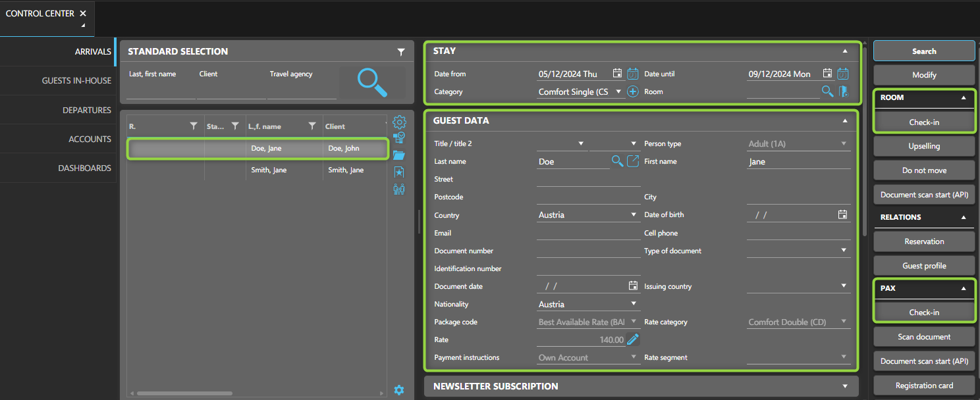Switch to the Guests In-House tab

[76, 80]
